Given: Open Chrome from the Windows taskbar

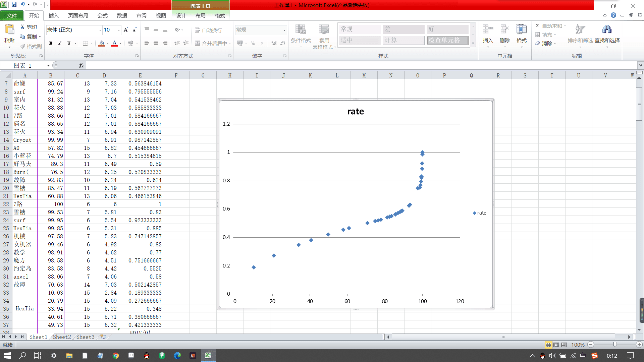Looking at the screenshot, I should (x=116, y=356).
